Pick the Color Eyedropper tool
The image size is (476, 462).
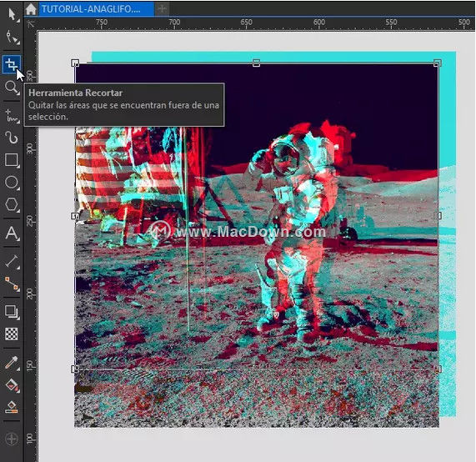click(x=12, y=363)
